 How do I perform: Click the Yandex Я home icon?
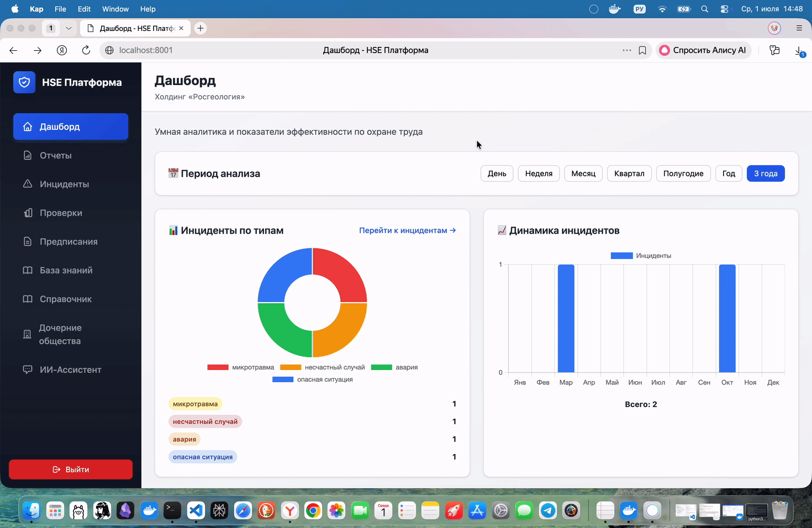62,50
